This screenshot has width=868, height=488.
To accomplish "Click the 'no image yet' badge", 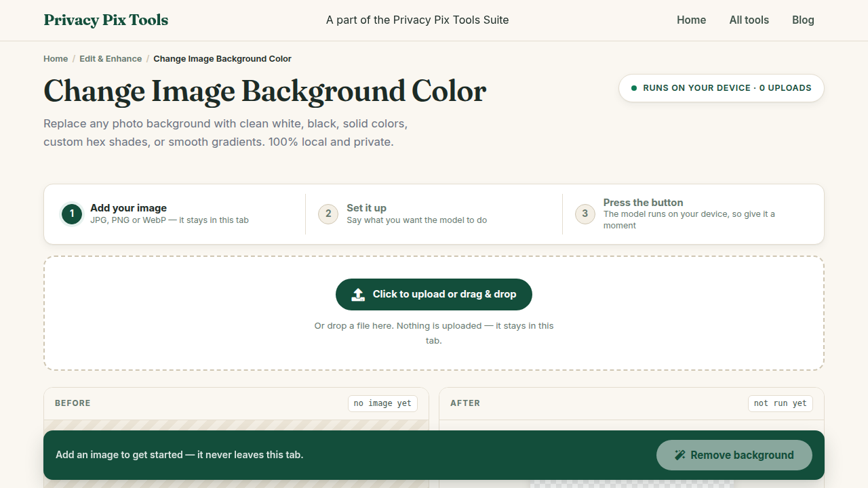I will click(382, 403).
